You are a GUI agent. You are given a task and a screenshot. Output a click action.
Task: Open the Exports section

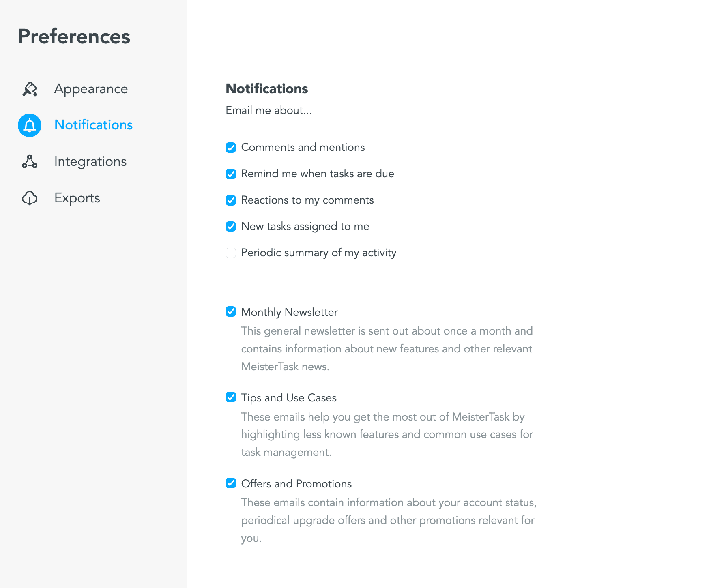[77, 198]
